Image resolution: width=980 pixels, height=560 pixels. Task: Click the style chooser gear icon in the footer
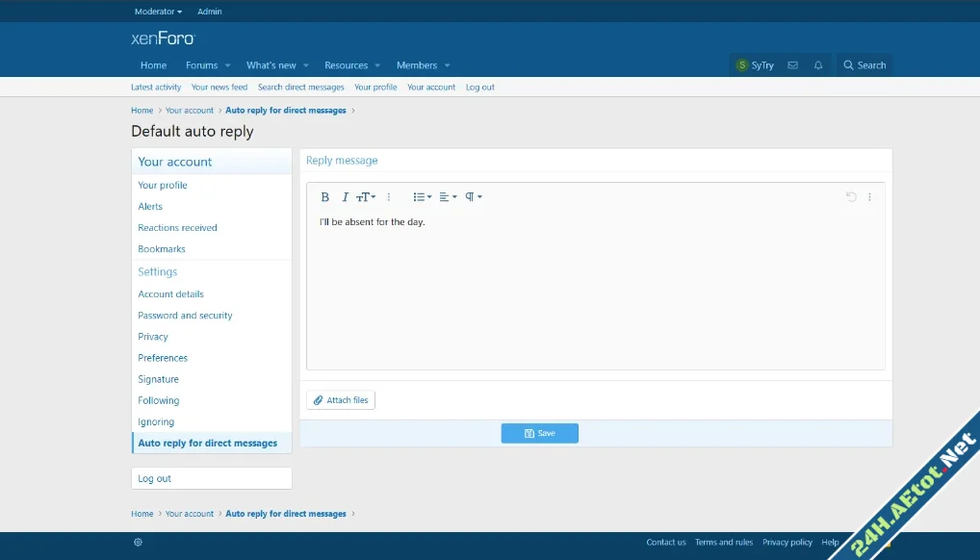click(x=138, y=543)
